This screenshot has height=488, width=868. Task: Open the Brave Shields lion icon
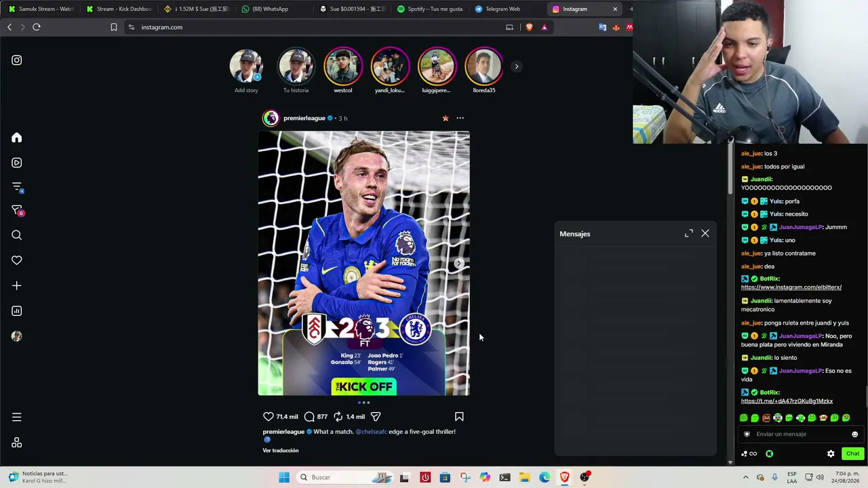(x=529, y=27)
